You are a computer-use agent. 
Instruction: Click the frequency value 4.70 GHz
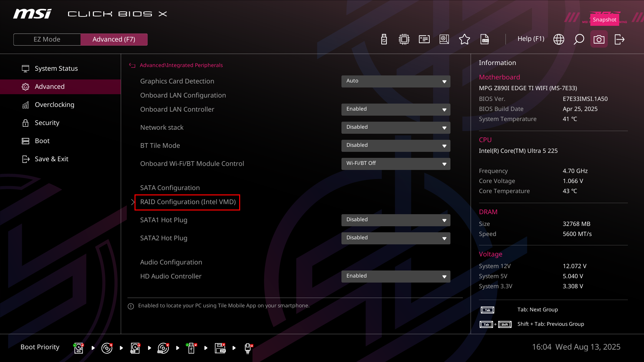575,171
